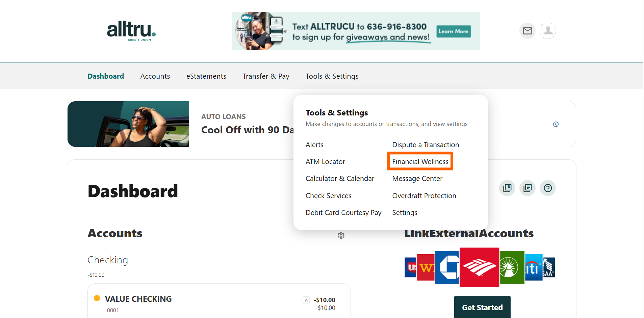Click the Accounts settings gear icon
Screen dimensions: 644x318
click(x=341, y=235)
